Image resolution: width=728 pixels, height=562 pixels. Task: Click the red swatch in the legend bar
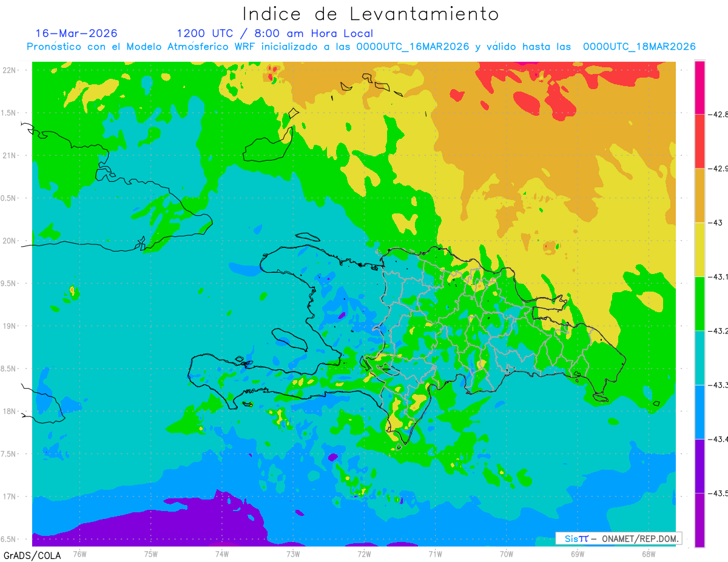[699, 141]
